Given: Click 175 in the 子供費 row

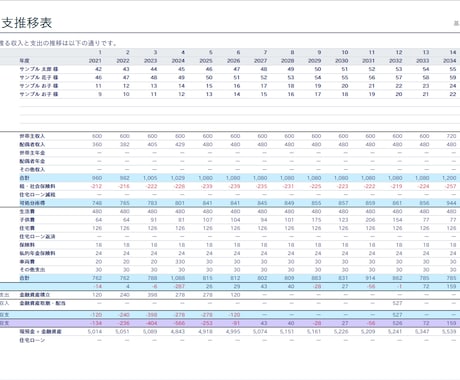Looking at the screenshot, I should pyautogui.click(x=316, y=220).
